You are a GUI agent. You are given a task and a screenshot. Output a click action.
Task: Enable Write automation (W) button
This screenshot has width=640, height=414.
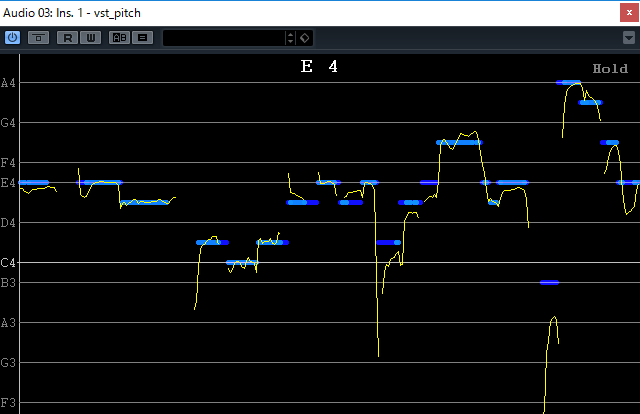point(91,38)
